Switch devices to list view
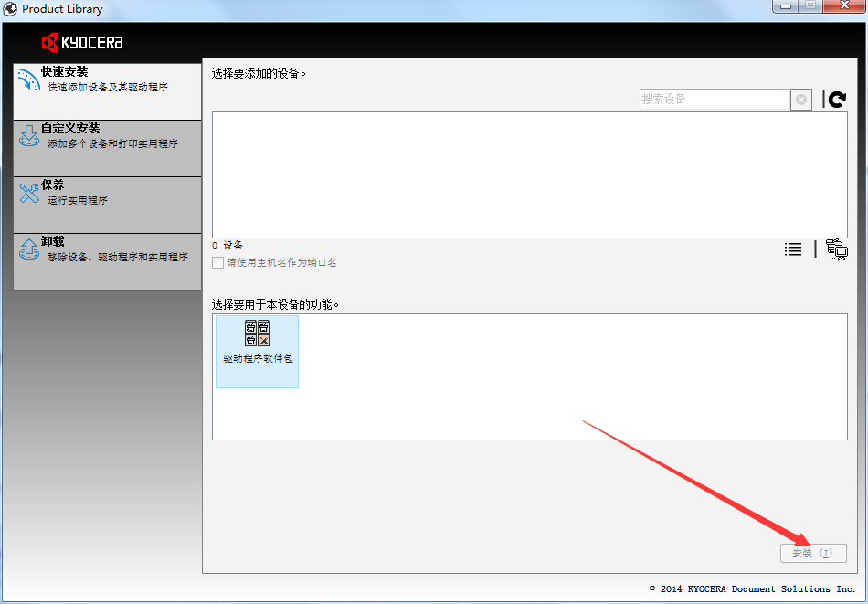The image size is (868, 604). tap(793, 249)
